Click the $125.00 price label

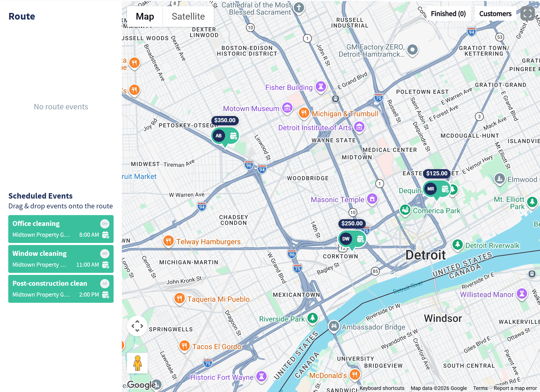pos(437,173)
